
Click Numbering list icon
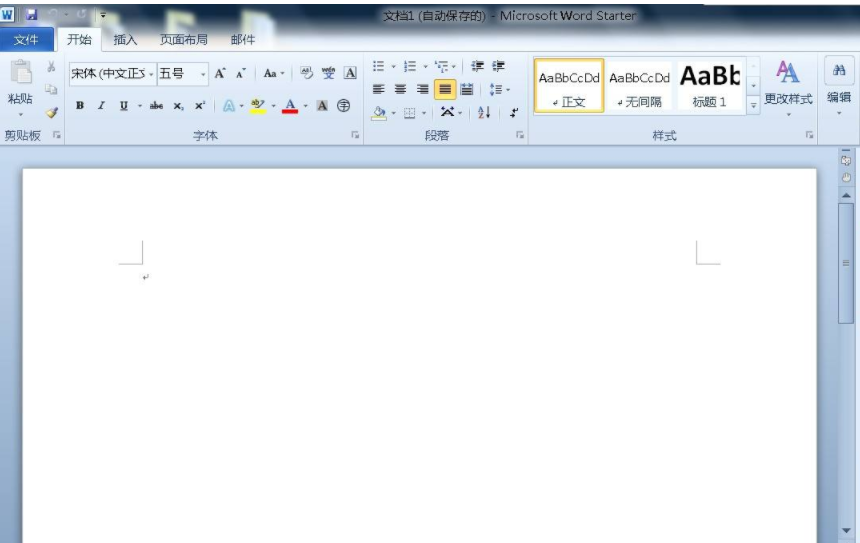(x=410, y=66)
